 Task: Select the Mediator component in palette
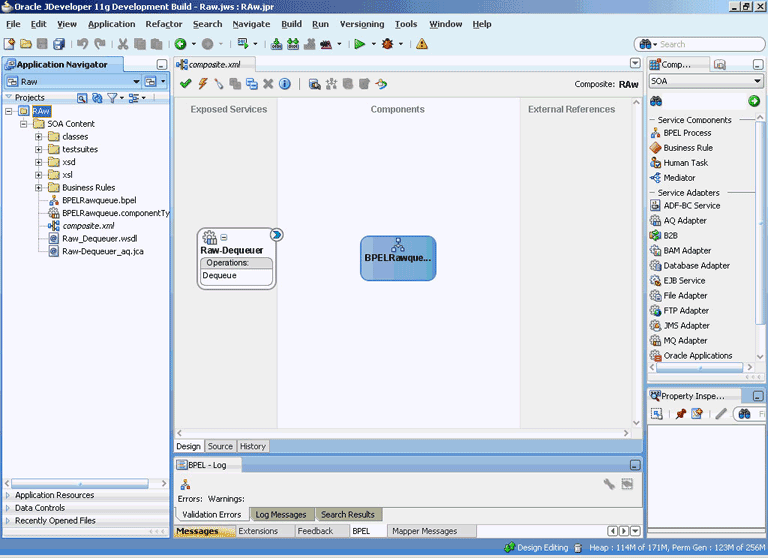(x=679, y=178)
